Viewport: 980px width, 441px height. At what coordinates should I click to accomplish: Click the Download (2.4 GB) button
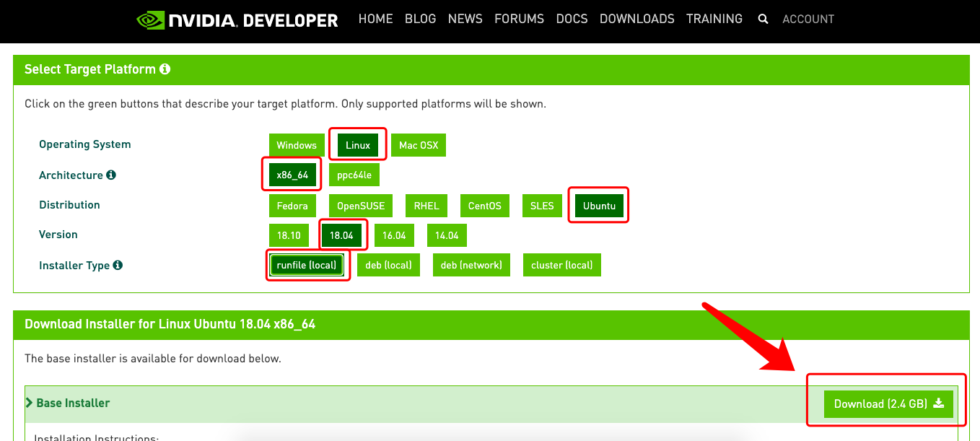pos(889,403)
